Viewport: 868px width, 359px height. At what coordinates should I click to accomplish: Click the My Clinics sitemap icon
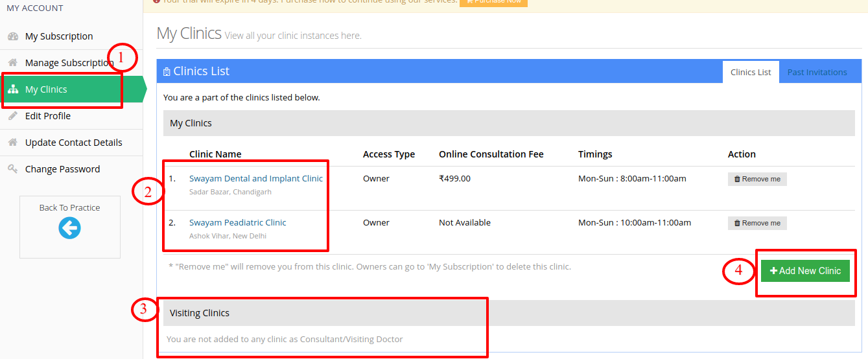(13, 89)
